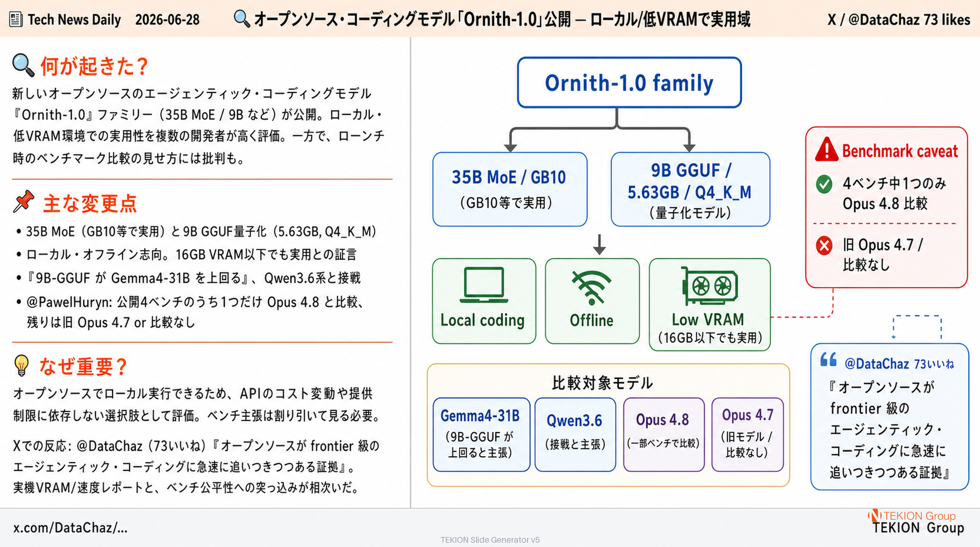Click the Tech News Daily title
This screenshot has width=980, height=547.
tap(74, 19)
